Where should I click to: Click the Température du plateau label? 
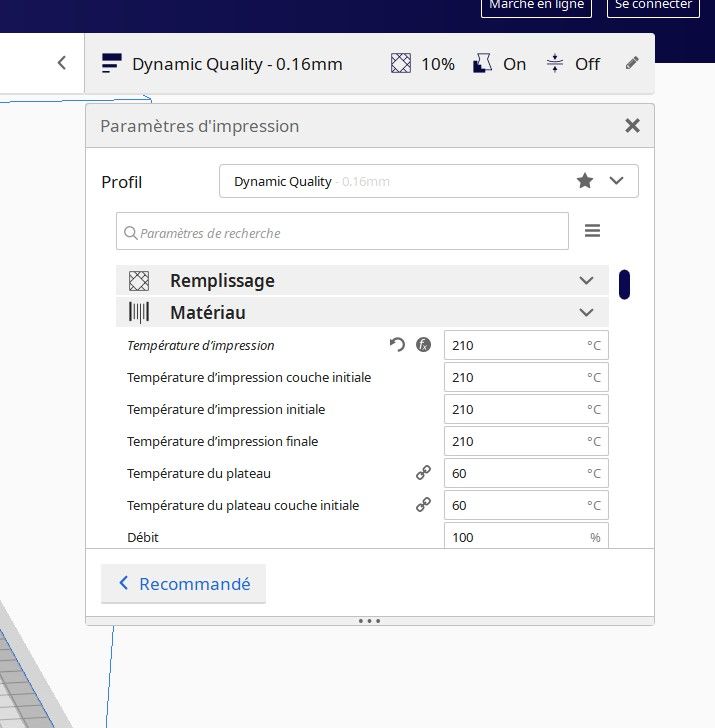(x=199, y=473)
